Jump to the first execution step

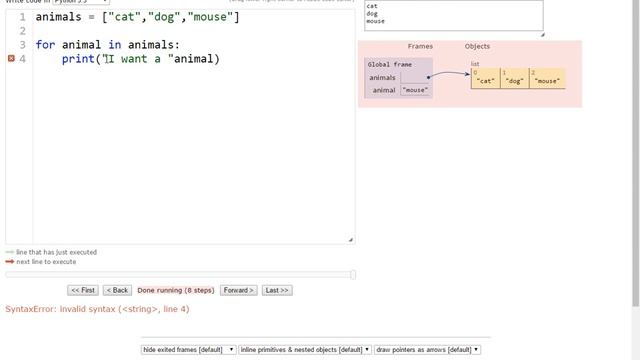coord(83,290)
